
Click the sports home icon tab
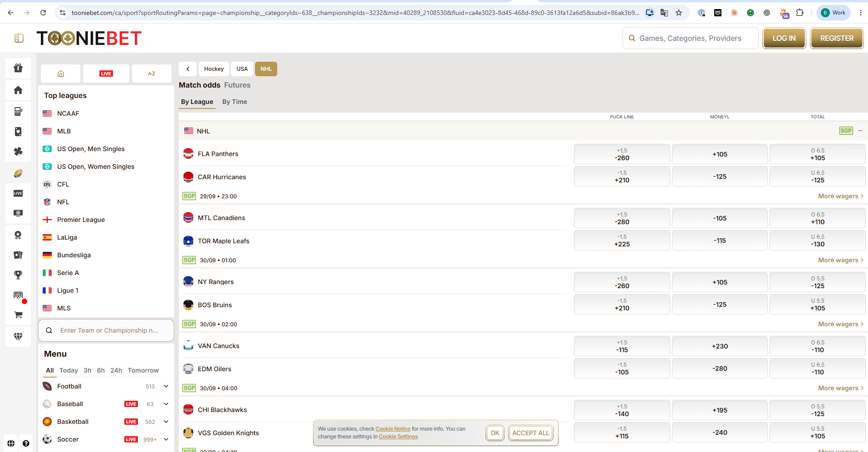coord(61,74)
